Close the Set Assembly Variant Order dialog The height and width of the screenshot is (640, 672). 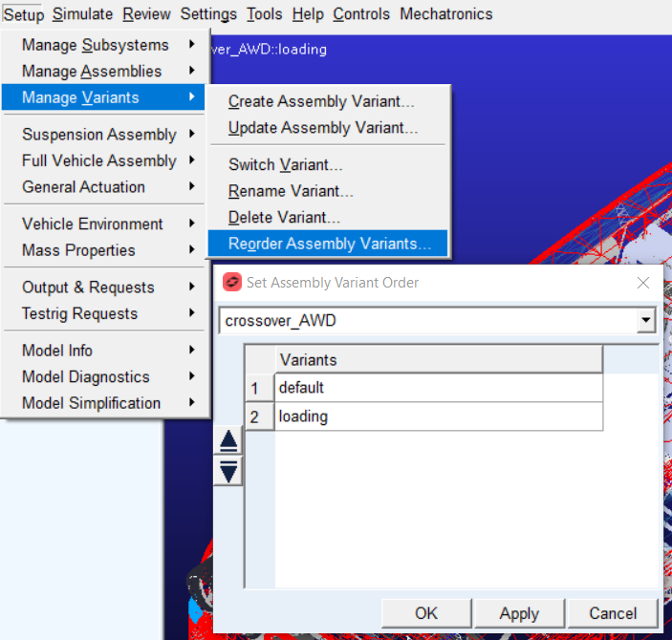pos(643,283)
